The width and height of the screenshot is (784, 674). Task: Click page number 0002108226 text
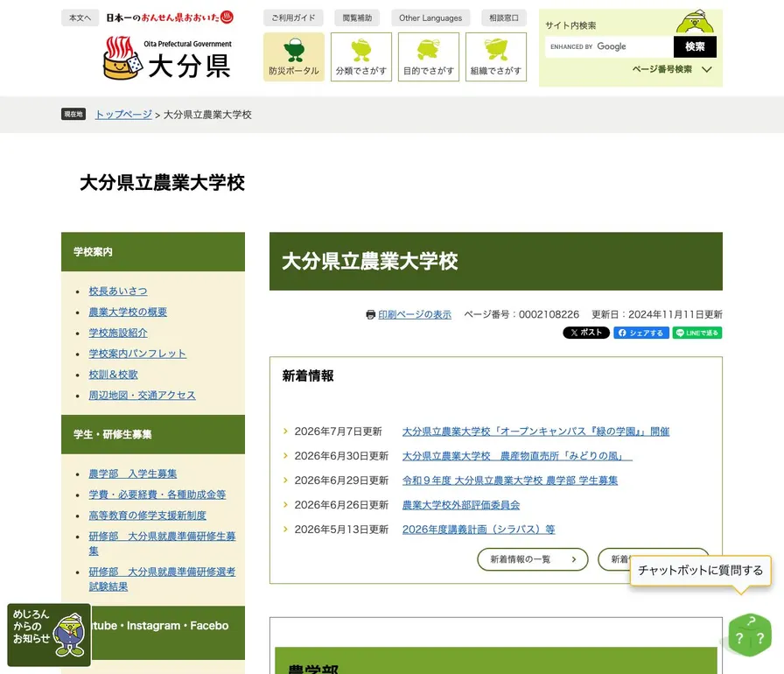(x=549, y=314)
